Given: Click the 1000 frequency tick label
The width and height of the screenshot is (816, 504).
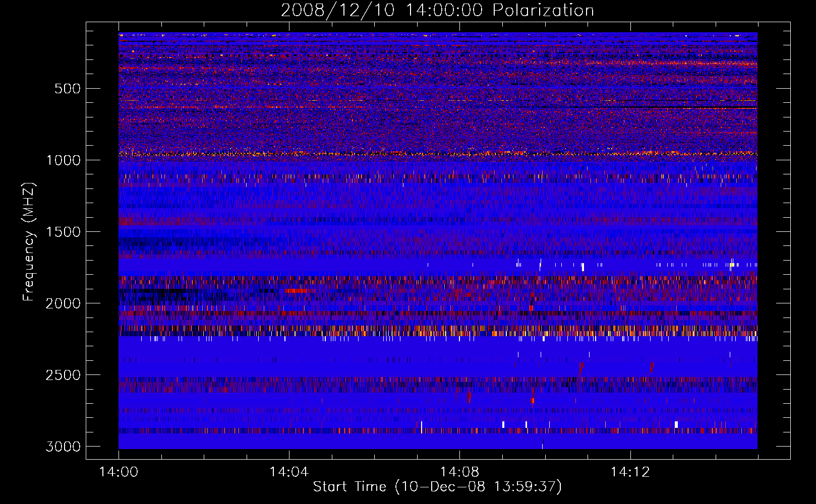Looking at the screenshot, I should (63, 160).
